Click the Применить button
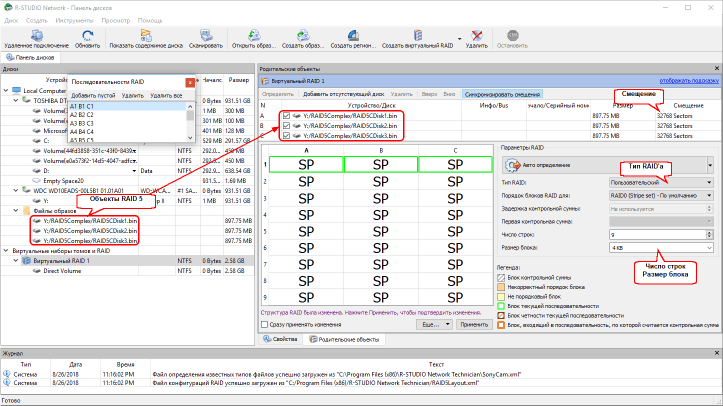 pos(474,324)
